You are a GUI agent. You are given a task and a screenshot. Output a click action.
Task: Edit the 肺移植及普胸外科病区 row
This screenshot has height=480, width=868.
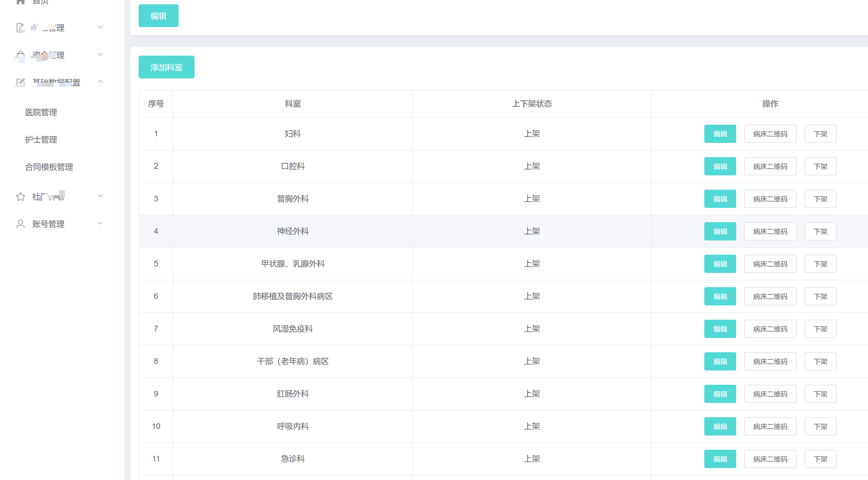point(720,296)
